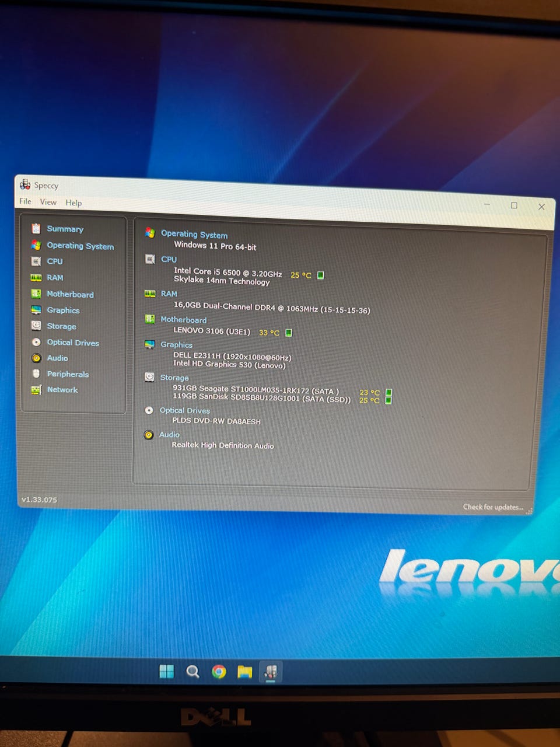
Task: Launch Google Chrome from the taskbar
Action: (219, 672)
